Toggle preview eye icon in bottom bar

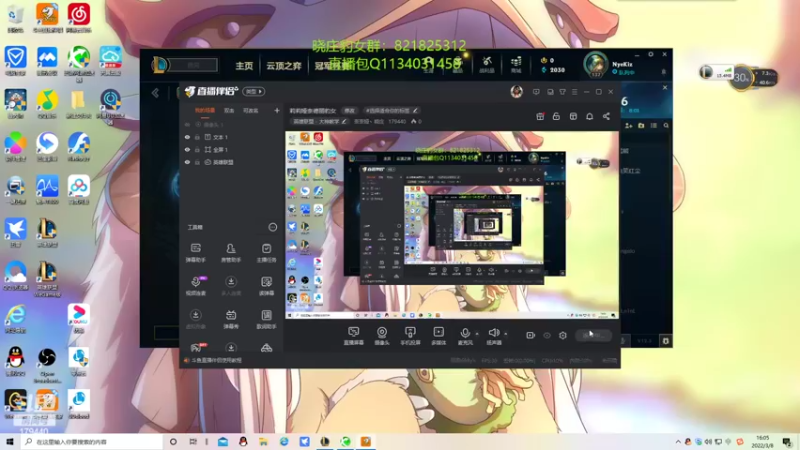pyautogui.click(x=547, y=335)
